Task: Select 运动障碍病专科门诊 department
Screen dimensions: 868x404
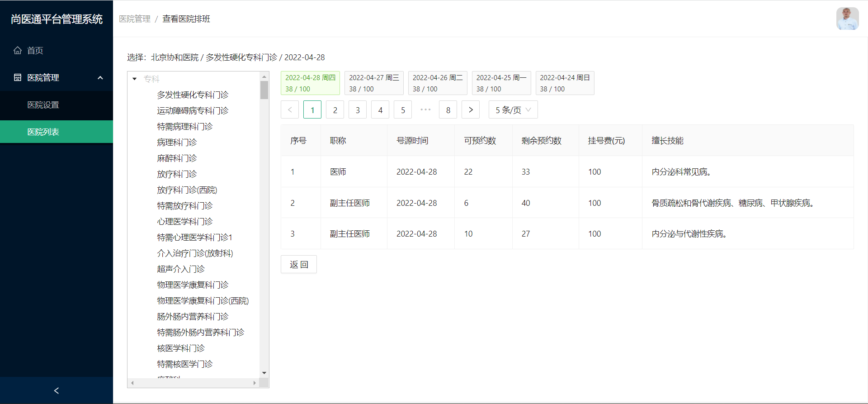Action: tap(193, 110)
